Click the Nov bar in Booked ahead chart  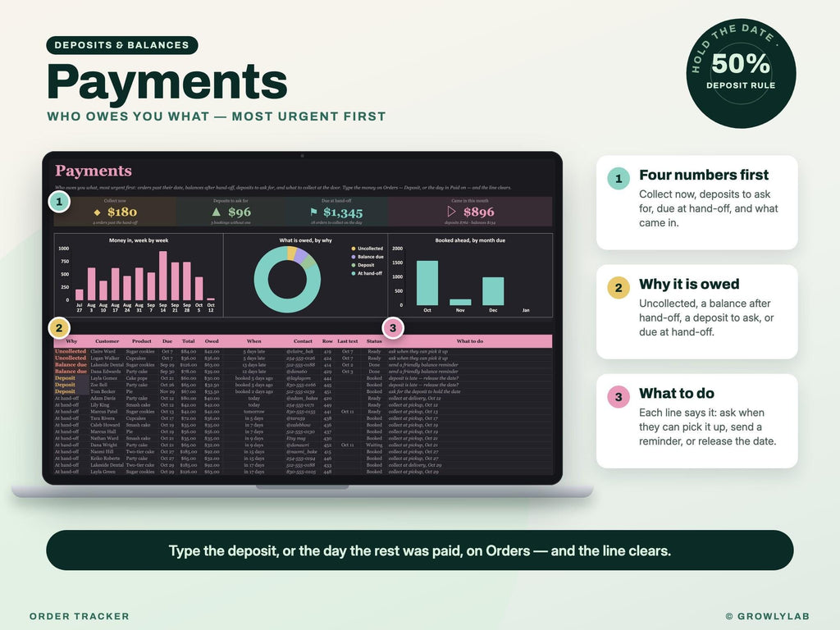tap(460, 302)
